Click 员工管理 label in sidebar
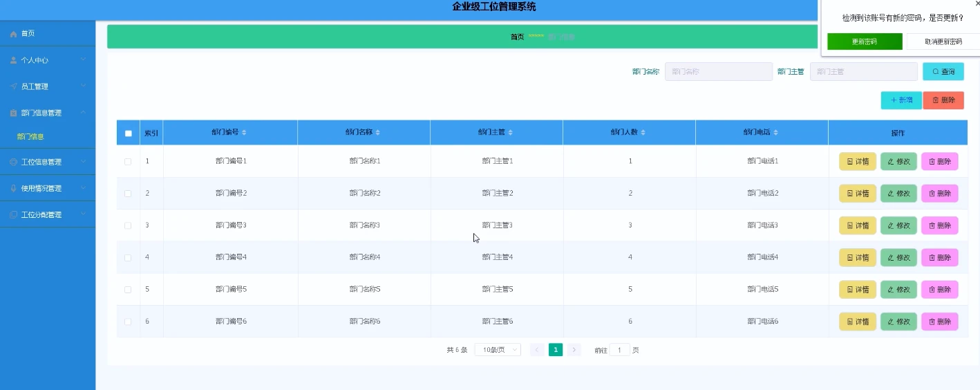Viewport: 980px width, 390px height. click(35, 86)
